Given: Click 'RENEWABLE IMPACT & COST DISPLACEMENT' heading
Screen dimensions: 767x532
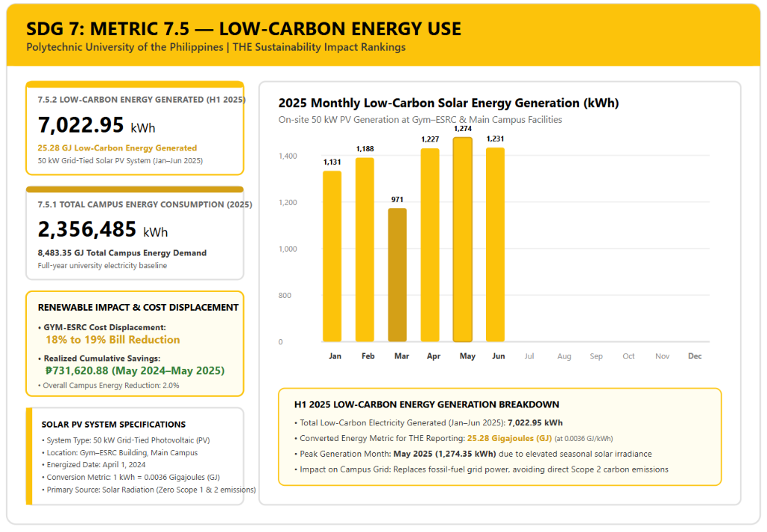Looking at the screenshot, I should [138, 308].
